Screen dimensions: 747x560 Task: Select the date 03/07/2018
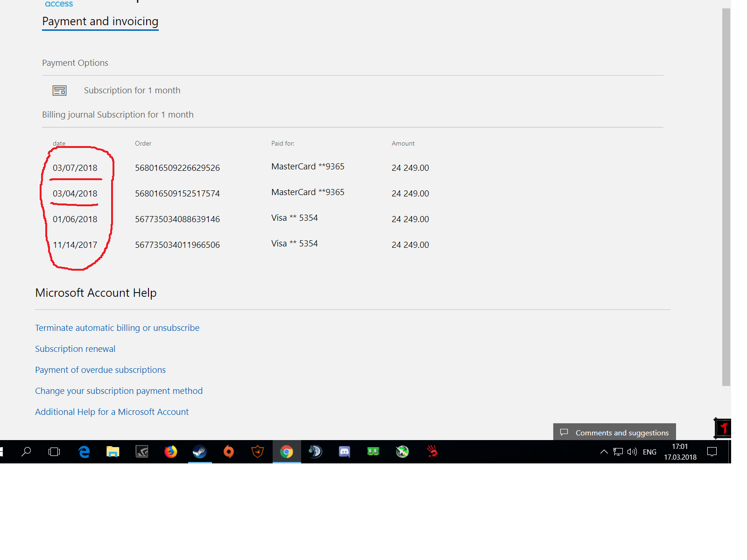pyautogui.click(x=75, y=168)
